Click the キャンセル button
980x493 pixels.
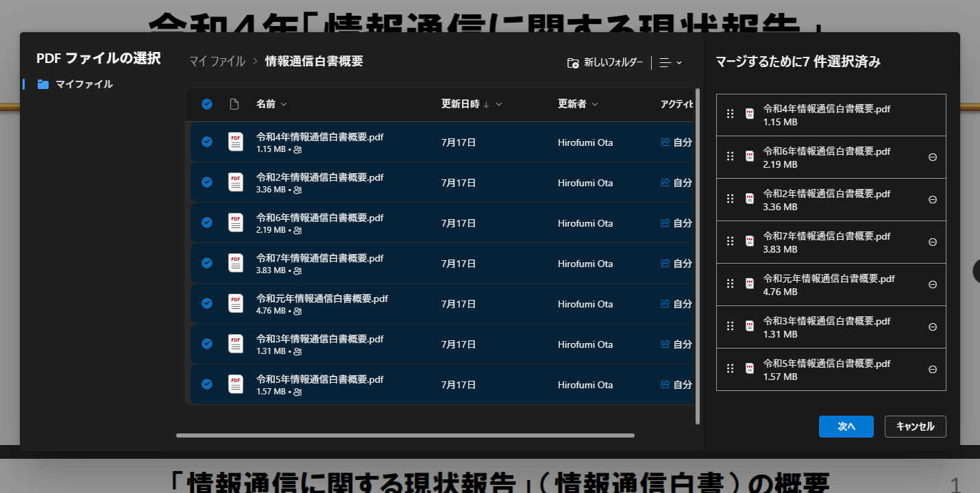(915, 426)
